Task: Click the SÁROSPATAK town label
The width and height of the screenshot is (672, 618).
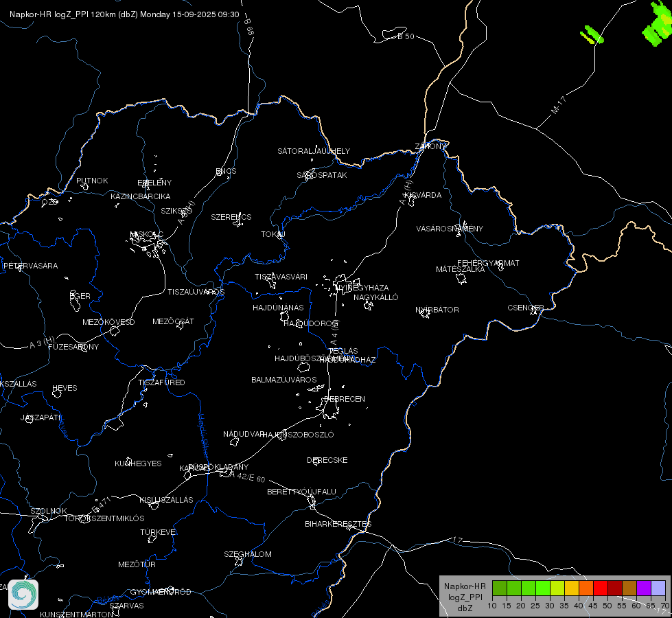Action: point(322,175)
